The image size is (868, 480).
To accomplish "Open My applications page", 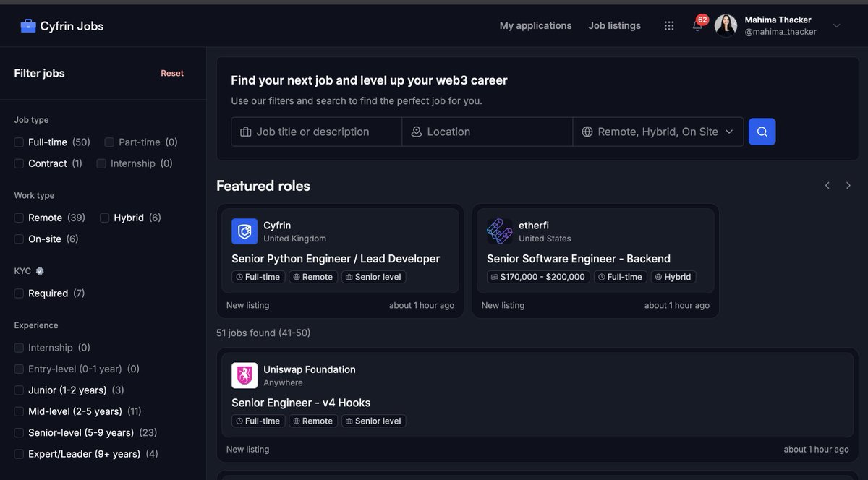I will click(535, 25).
